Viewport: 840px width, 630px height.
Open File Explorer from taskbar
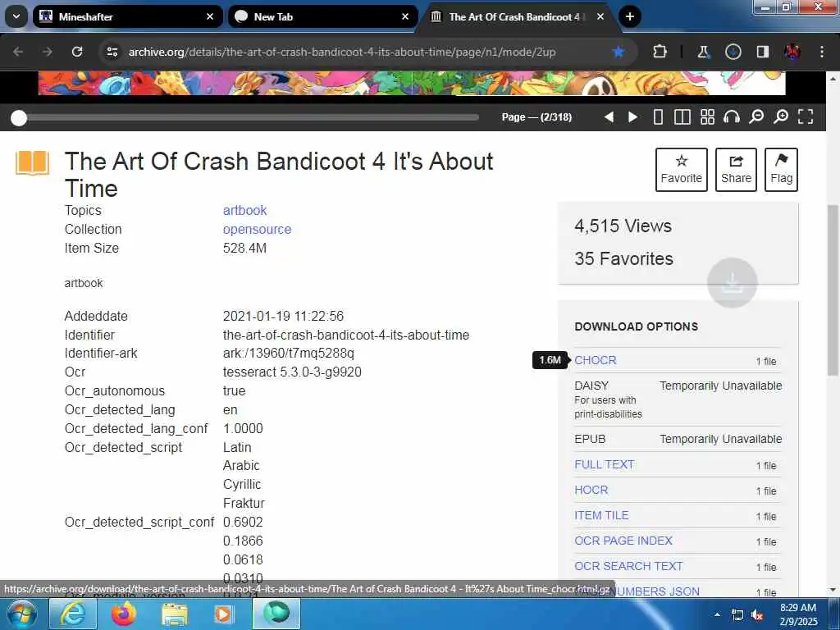(x=174, y=614)
